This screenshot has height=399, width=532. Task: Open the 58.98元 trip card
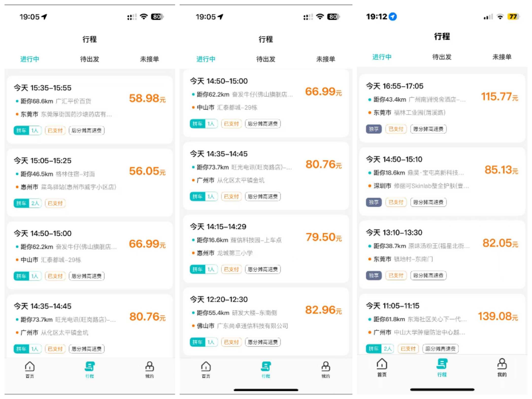click(x=90, y=110)
